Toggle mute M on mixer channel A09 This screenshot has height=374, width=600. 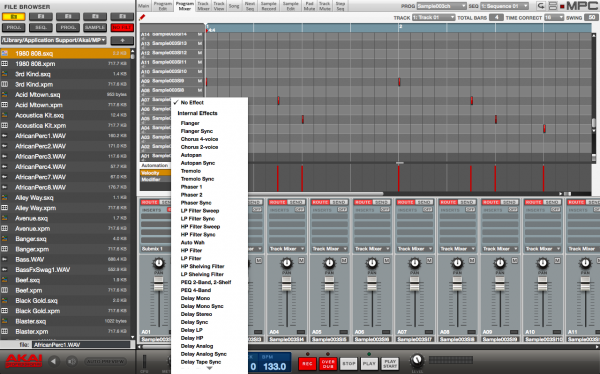(x=515, y=260)
